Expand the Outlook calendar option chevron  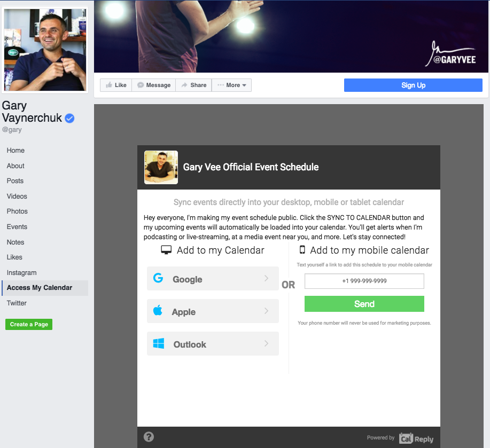point(266,343)
